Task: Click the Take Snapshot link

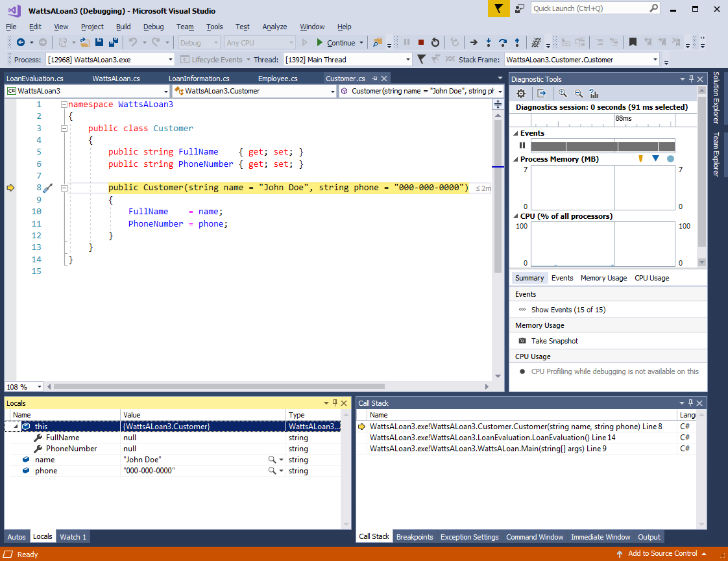Action: coord(554,341)
